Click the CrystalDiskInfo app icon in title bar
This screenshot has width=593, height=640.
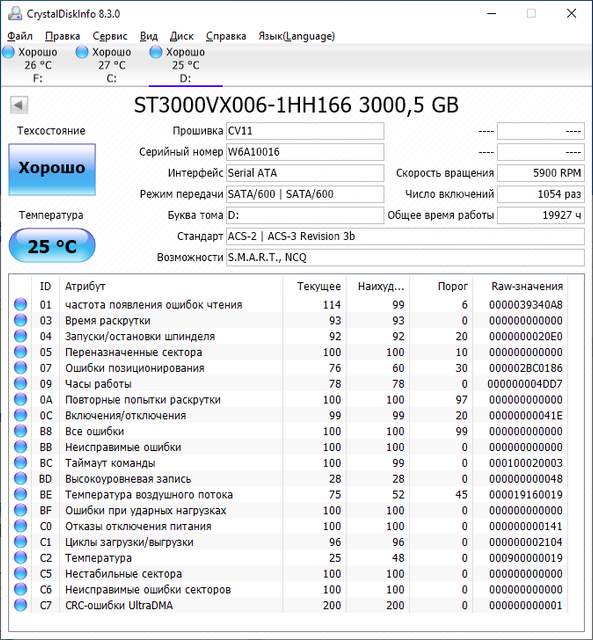(x=15, y=13)
